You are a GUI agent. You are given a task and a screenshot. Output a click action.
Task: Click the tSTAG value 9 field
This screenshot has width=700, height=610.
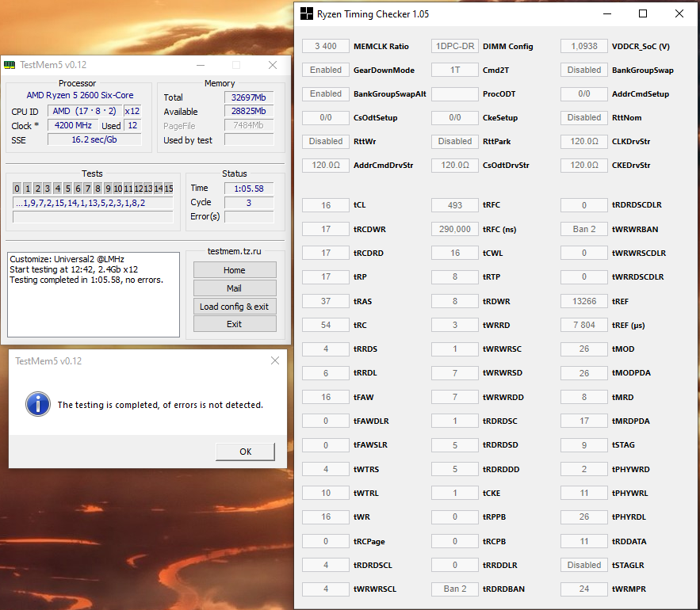[584, 445]
